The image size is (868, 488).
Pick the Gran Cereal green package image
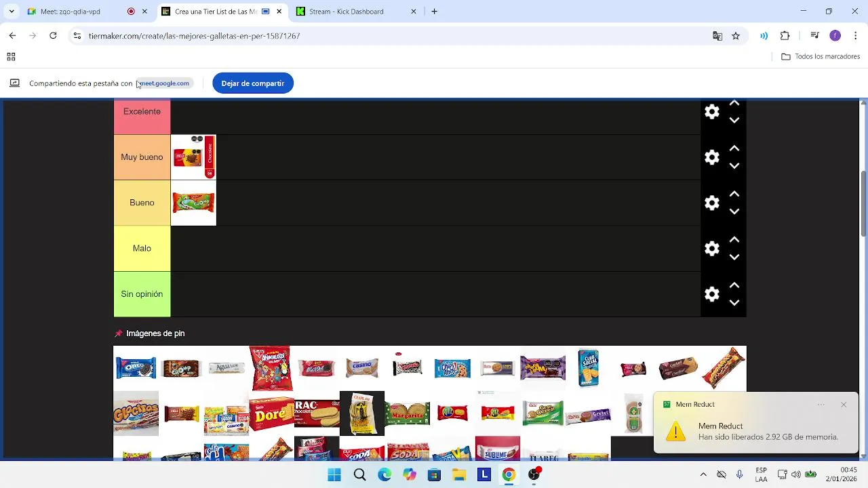click(x=542, y=413)
